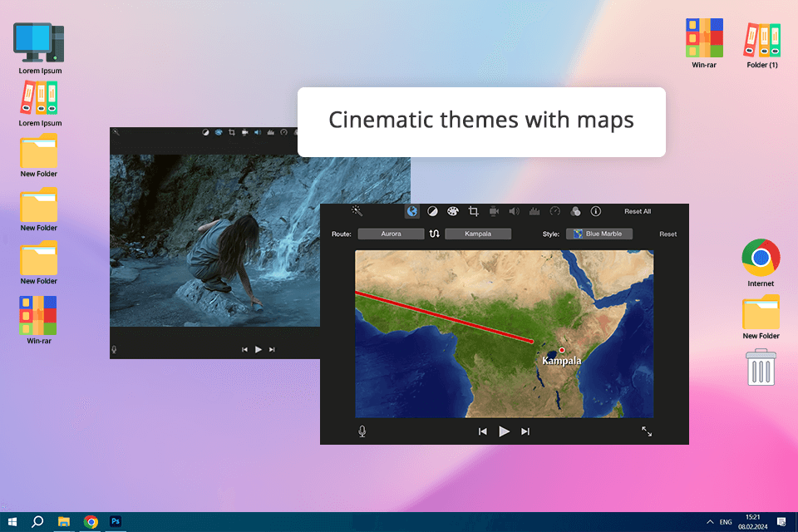Open taskbar search
Image resolution: width=798 pixels, height=532 pixels.
tap(37, 522)
